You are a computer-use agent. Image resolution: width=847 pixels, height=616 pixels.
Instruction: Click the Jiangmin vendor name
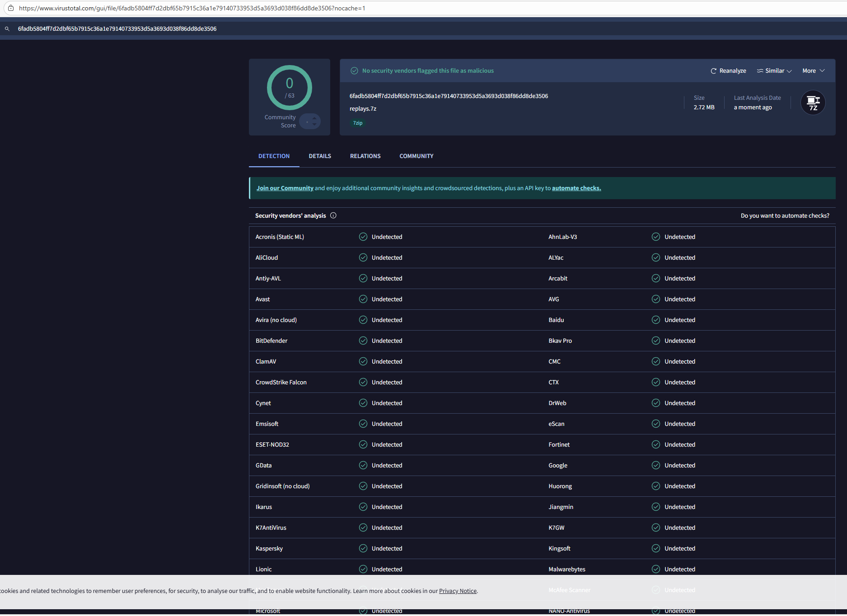pyautogui.click(x=561, y=507)
